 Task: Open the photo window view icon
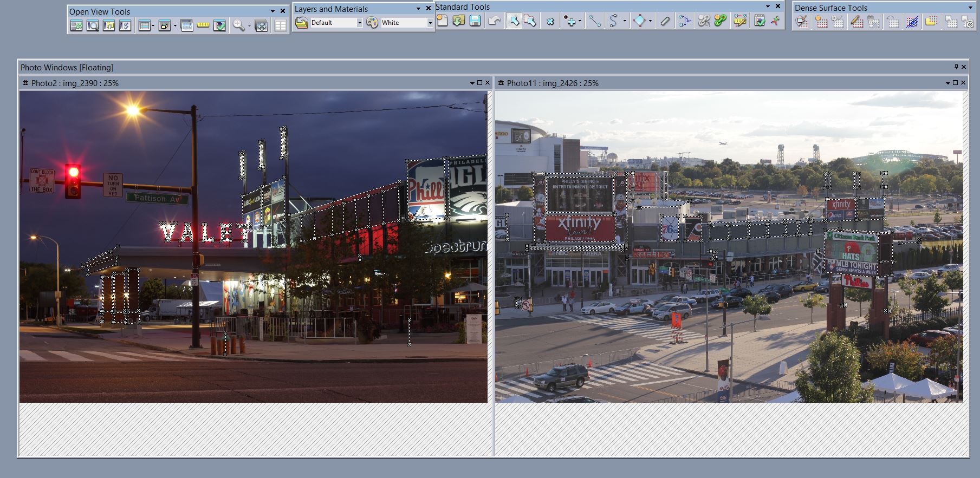pyautogui.click(x=187, y=25)
